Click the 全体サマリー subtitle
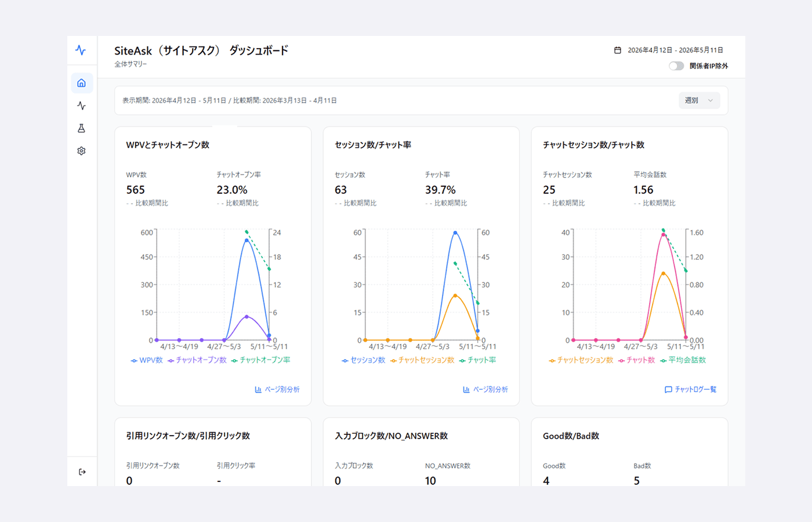 (130, 64)
